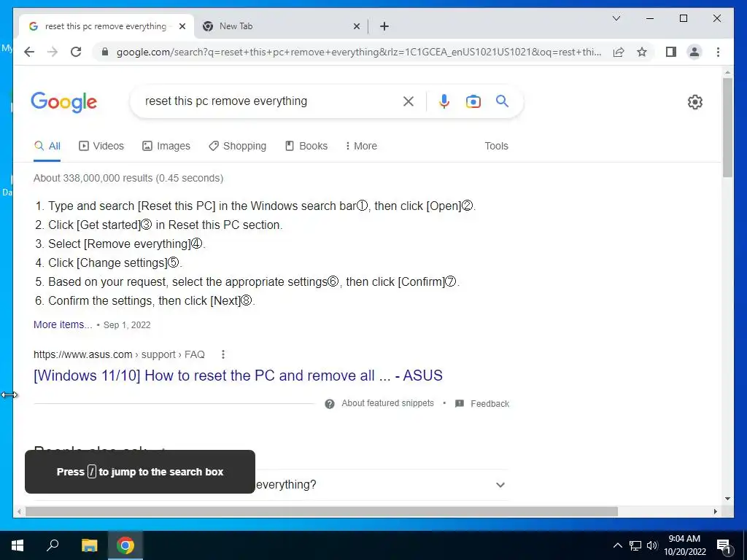This screenshot has width=747, height=560.
Task: Go to Google home via the logo
Action: [x=64, y=102]
